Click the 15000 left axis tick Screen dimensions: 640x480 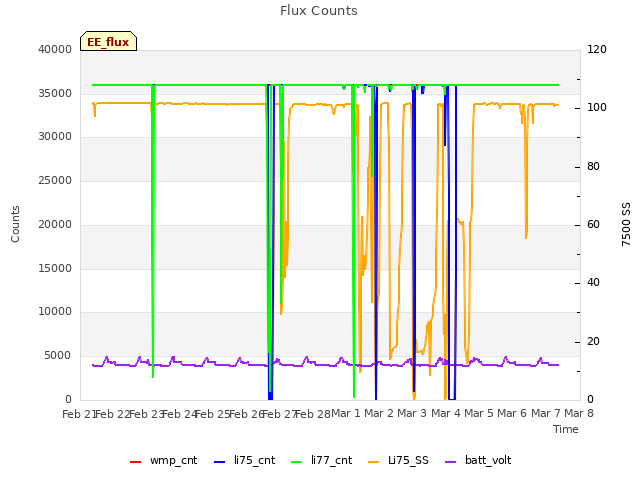pyautogui.click(x=55, y=269)
